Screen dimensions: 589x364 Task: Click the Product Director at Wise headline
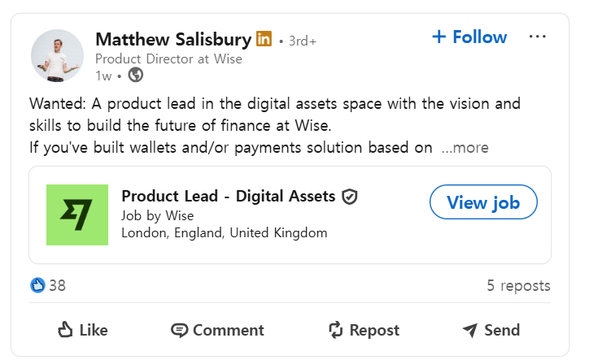point(168,58)
